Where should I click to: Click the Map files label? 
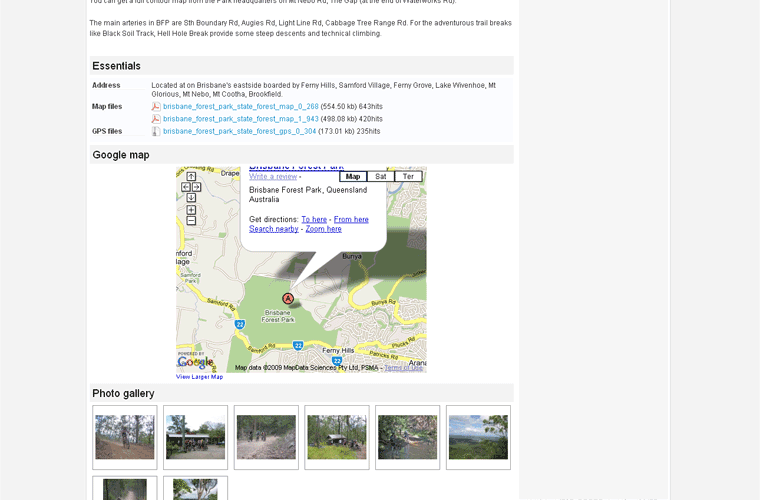(x=107, y=107)
